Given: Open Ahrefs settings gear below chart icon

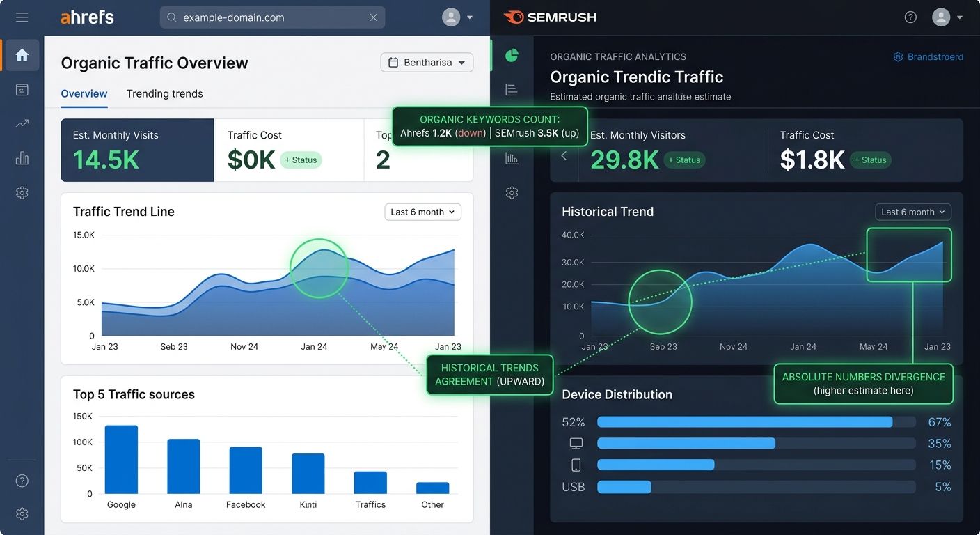Looking at the screenshot, I should [x=22, y=193].
